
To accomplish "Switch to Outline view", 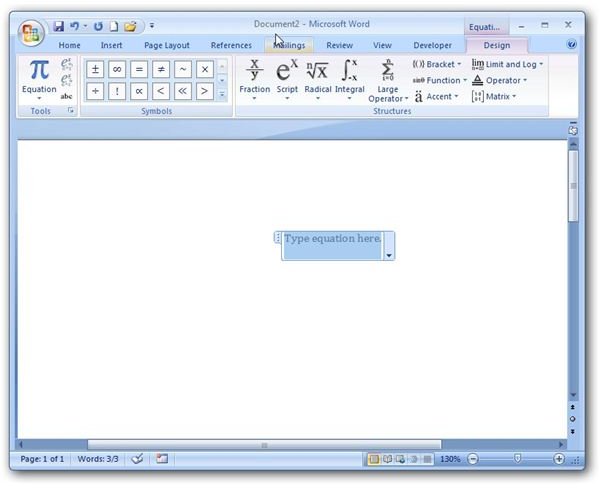I will click(414, 459).
